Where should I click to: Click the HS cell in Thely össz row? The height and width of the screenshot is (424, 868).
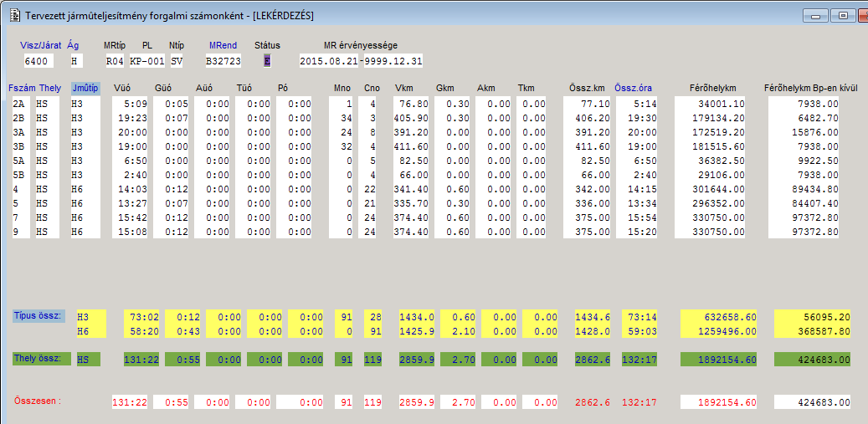(89, 360)
